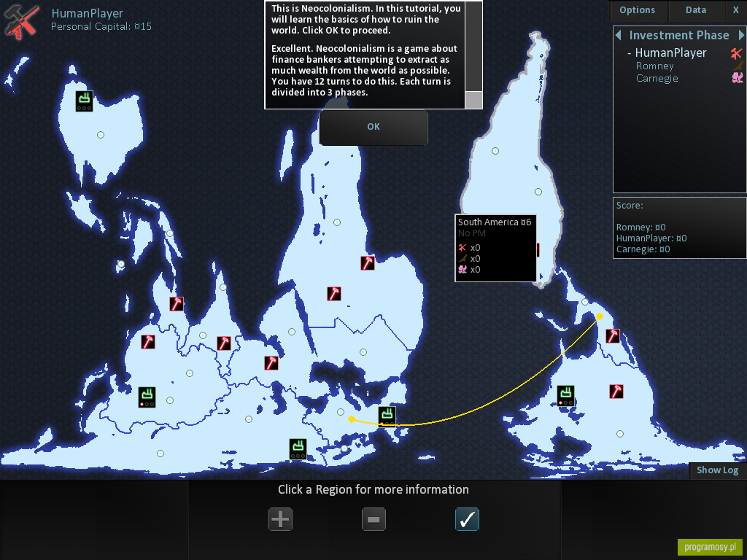Click the red icon next to HumanPlayer in phase panel

[x=737, y=52]
